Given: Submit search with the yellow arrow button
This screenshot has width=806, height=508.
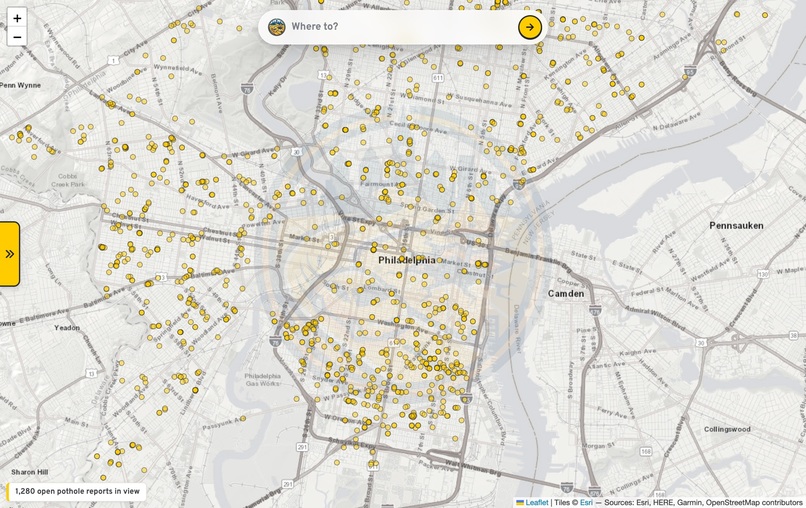Looking at the screenshot, I should [x=529, y=27].
